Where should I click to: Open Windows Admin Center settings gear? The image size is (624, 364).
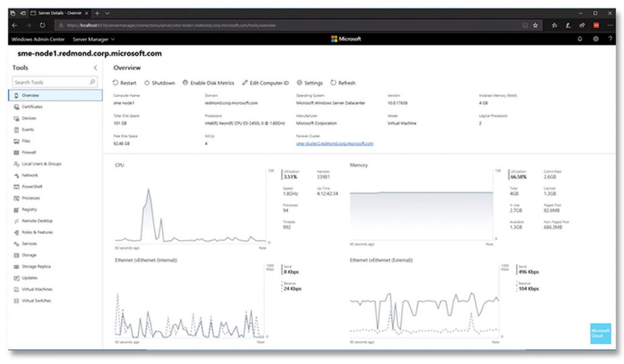(595, 39)
